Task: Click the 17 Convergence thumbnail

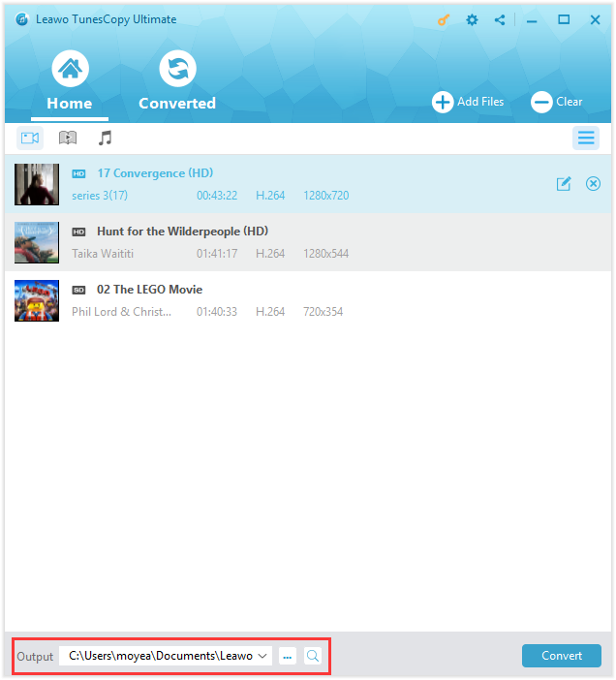Action: tap(37, 184)
